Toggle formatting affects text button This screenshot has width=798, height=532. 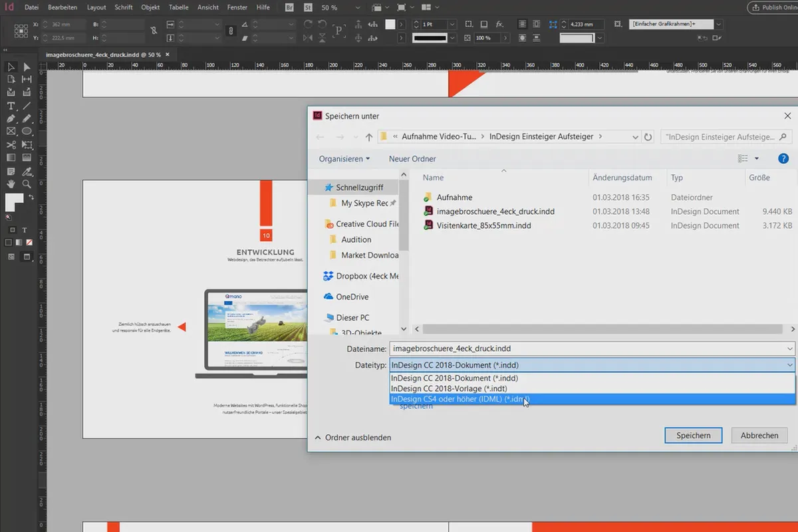[x=25, y=230]
